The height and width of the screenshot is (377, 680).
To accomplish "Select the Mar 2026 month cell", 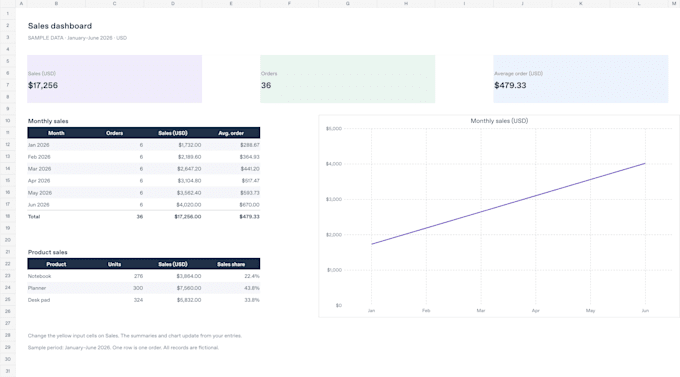I will pos(56,169).
